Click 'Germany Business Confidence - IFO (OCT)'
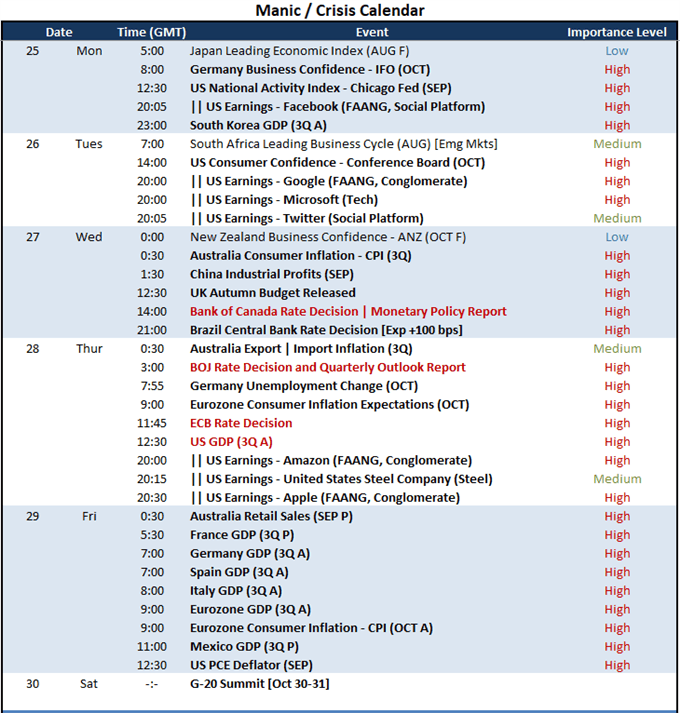680x713 pixels. (x=310, y=70)
